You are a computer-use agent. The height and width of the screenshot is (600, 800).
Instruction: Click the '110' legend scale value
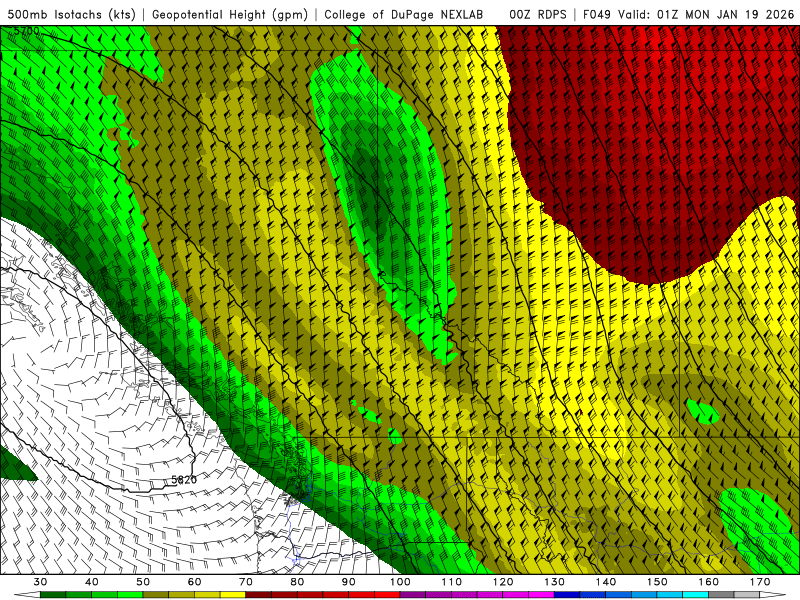pyautogui.click(x=452, y=582)
